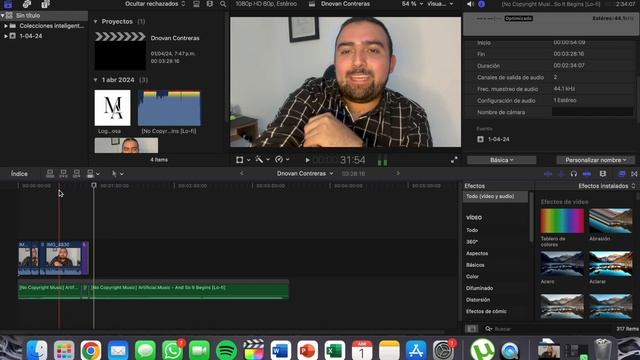This screenshot has width=640, height=360.
Task: Open the enhancements magic wand dropdown
Action: pyautogui.click(x=262, y=160)
